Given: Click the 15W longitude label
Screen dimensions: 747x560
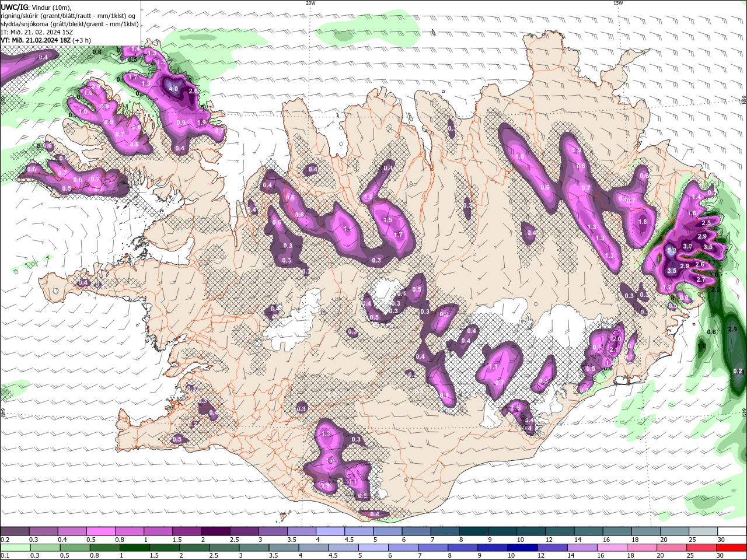Looking at the screenshot, I should click(618, 3).
